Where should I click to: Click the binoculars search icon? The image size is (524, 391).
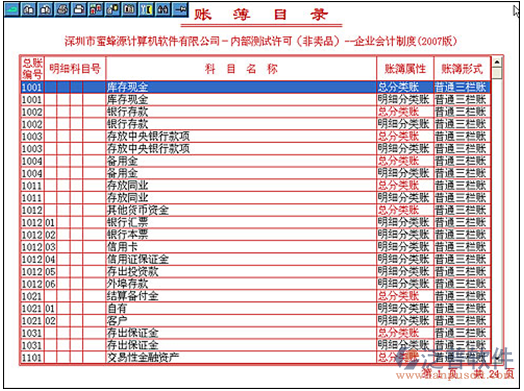point(163,10)
